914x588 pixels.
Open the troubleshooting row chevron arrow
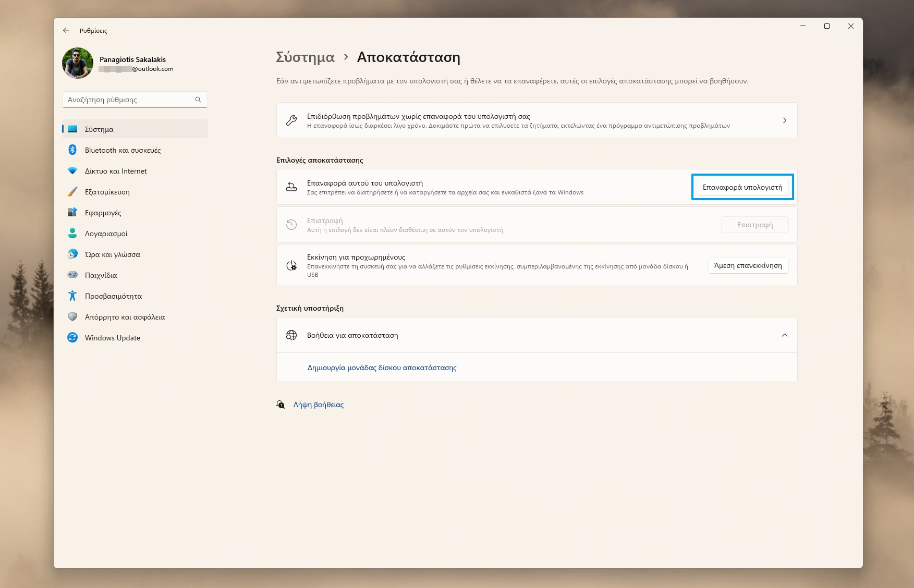(x=784, y=120)
